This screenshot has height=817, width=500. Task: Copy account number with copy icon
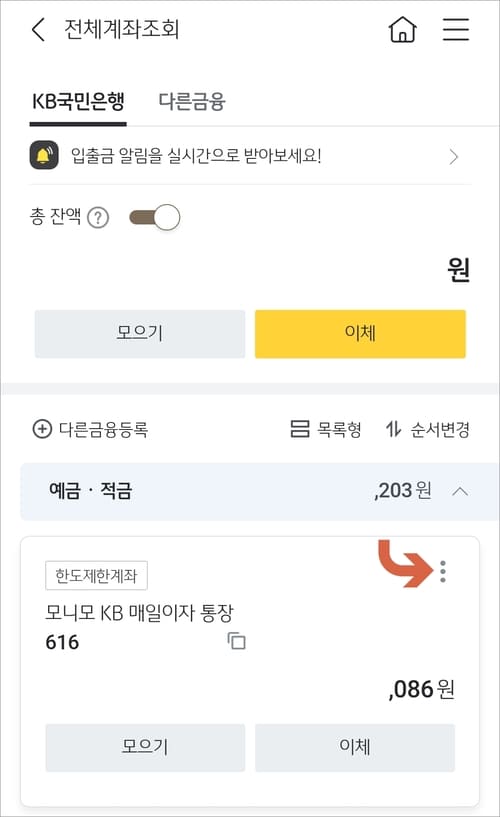point(236,640)
